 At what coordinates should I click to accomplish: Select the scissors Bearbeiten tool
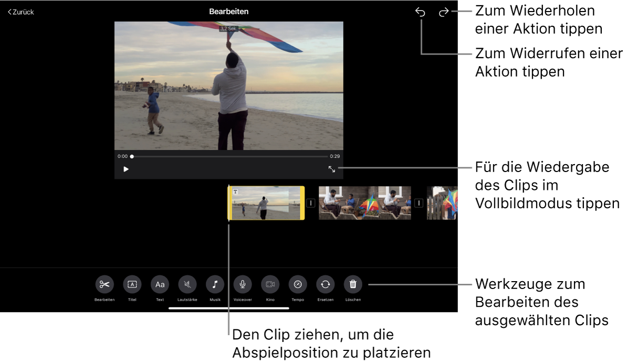104,284
